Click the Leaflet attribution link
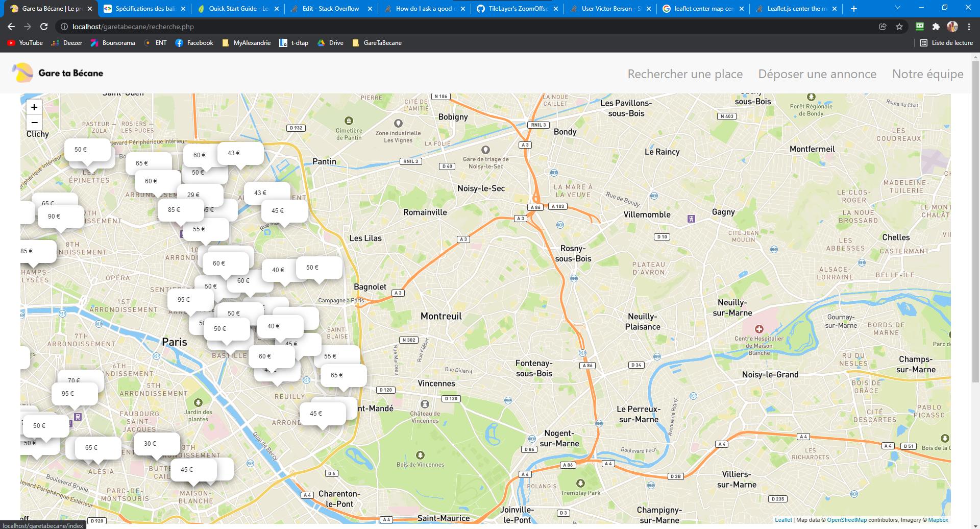The height and width of the screenshot is (529, 980). point(783,520)
